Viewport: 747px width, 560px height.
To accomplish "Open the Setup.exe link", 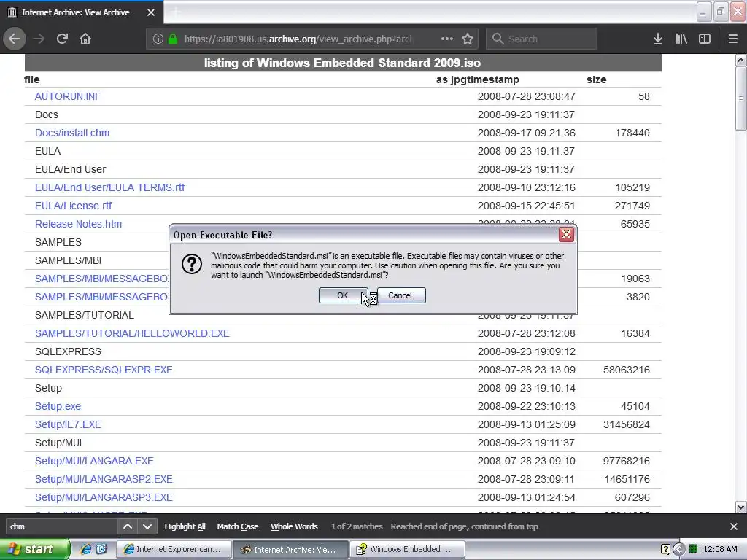I will pyautogui.click(x=58, y=406).
